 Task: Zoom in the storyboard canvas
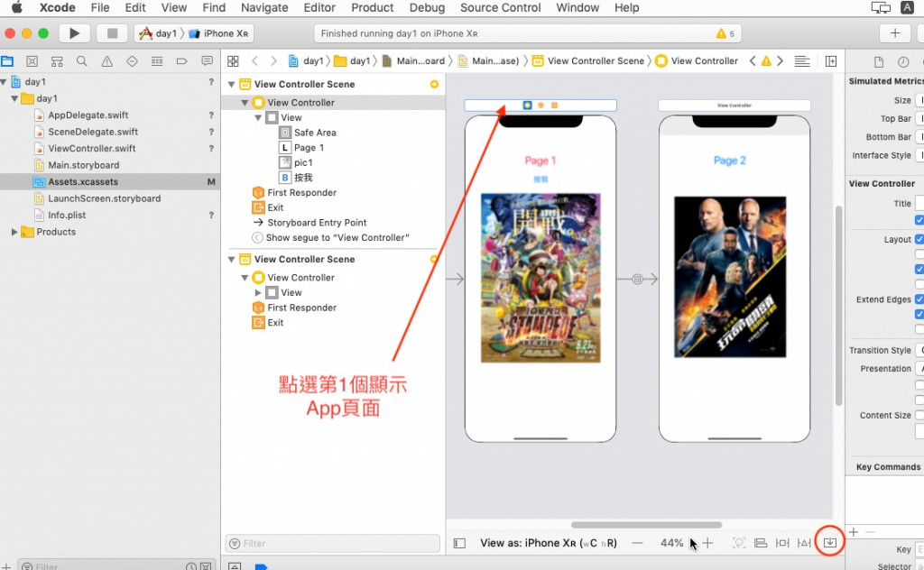click(x=707, y=543)
